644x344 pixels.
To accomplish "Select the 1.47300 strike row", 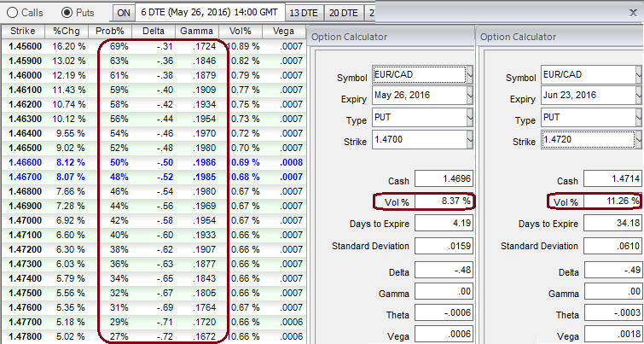I will (154, 264).
